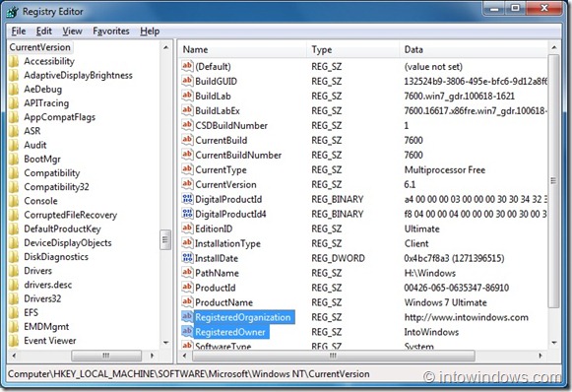This screenshot has height=392, width=572.
Task: Click the string icon beside BuildLabEx
Action: 187,110
